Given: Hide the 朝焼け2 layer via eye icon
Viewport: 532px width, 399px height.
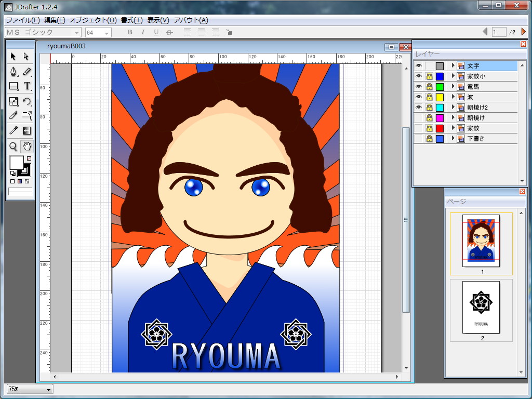Looking at the screenshot, I should (x=419, y=108).
